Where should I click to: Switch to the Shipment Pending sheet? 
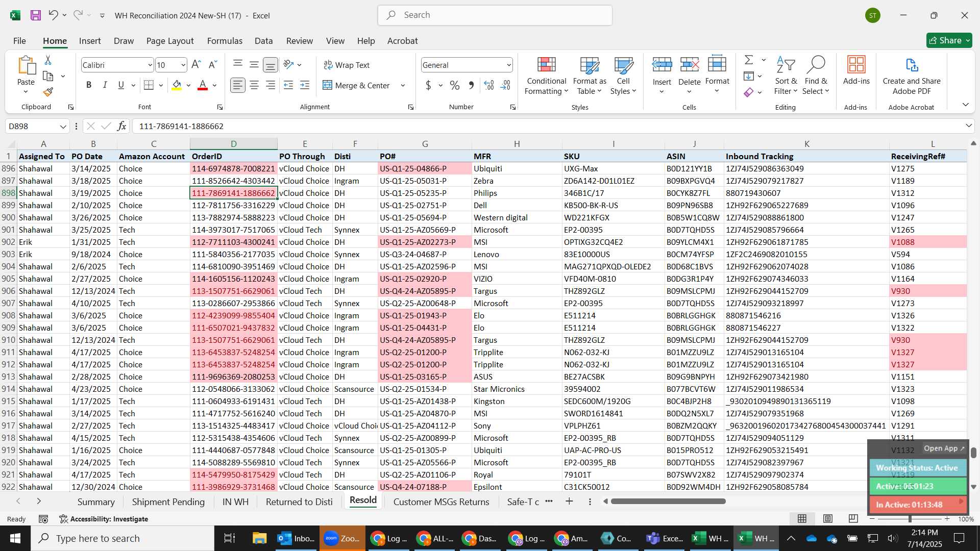click(168, 502)
